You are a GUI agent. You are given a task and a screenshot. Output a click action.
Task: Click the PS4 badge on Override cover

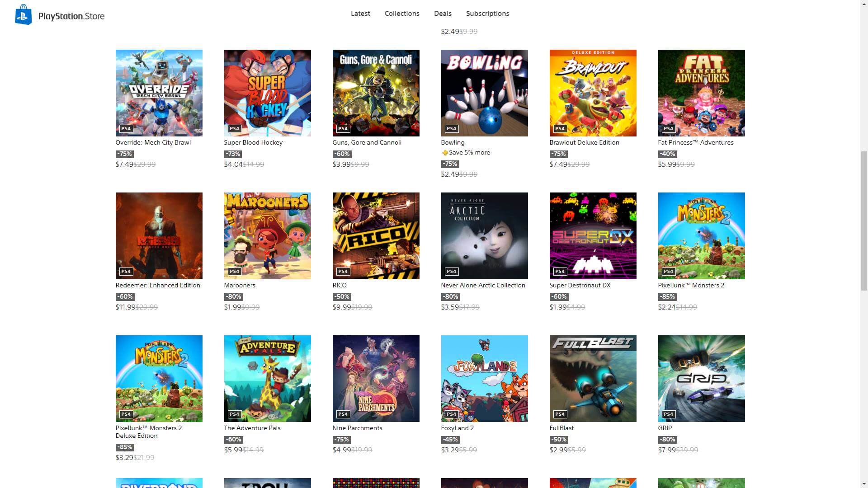click(126, 129)
